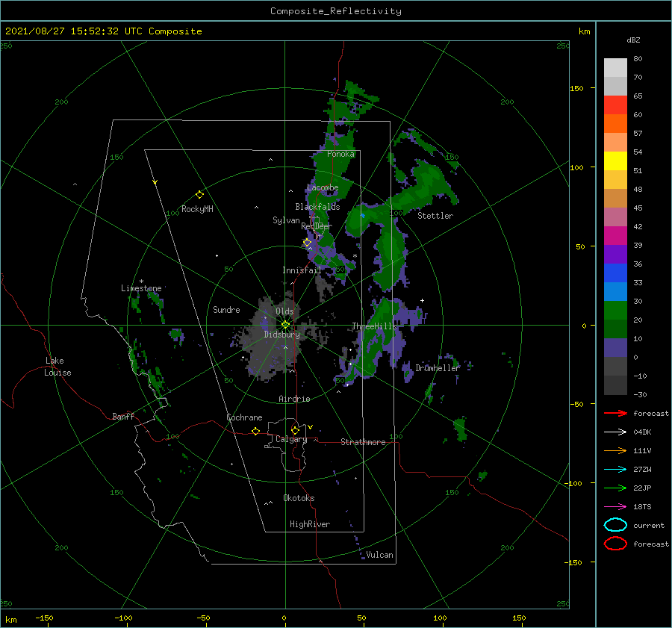
Task: Click the cyan current ellipse icon
Action: 615,525
